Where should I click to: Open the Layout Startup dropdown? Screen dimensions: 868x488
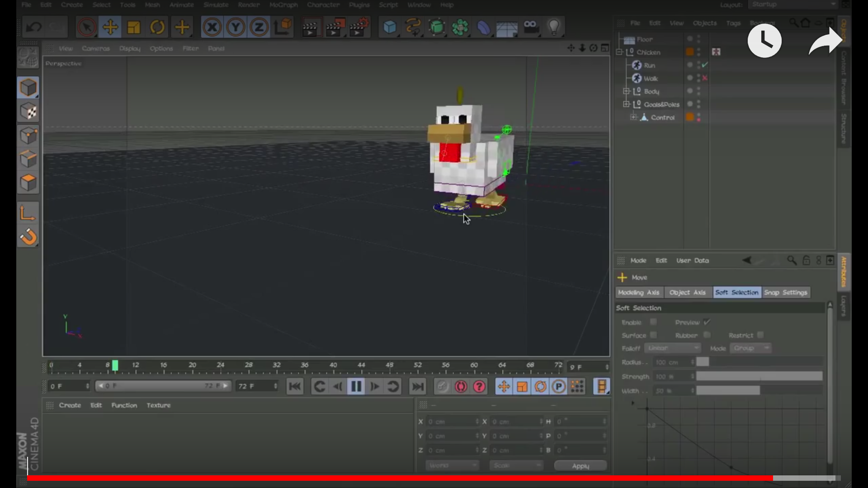793,5
